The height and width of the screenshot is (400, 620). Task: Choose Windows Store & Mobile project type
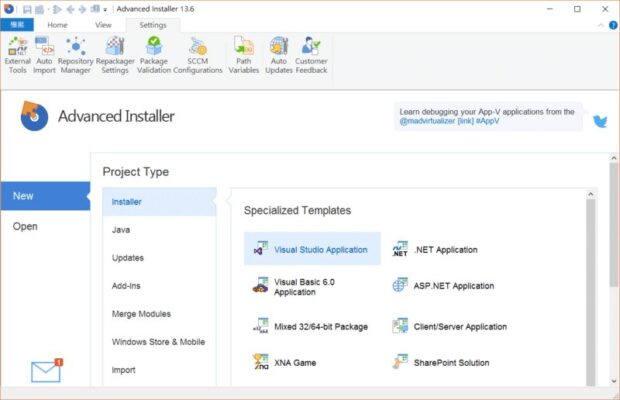click(x=159, y=342)
